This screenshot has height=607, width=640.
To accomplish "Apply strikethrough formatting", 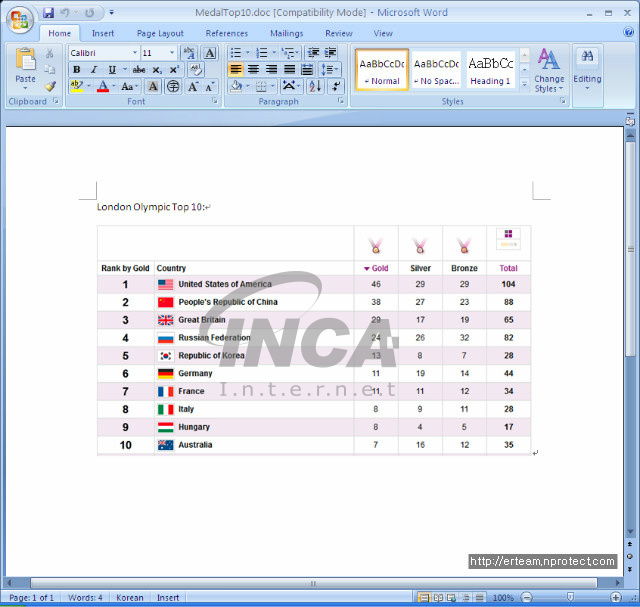I will (139, 70).
